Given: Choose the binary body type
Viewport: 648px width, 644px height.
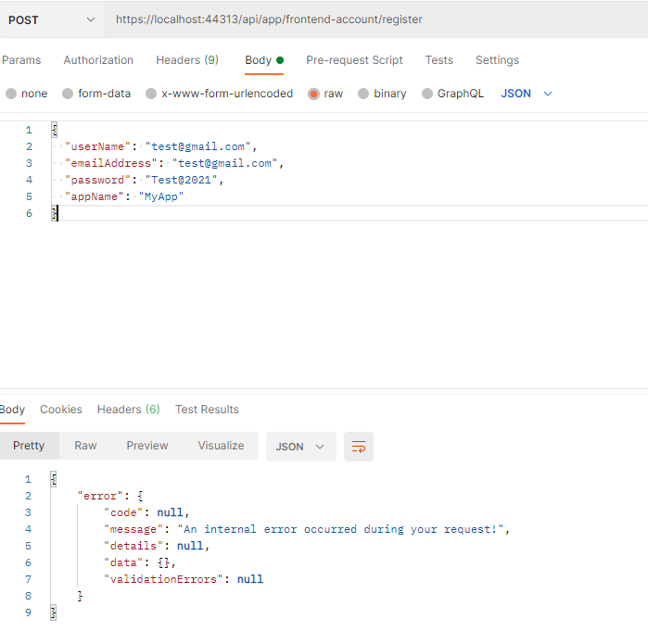Looking at the screenshot, I should [x=382, y=94].
